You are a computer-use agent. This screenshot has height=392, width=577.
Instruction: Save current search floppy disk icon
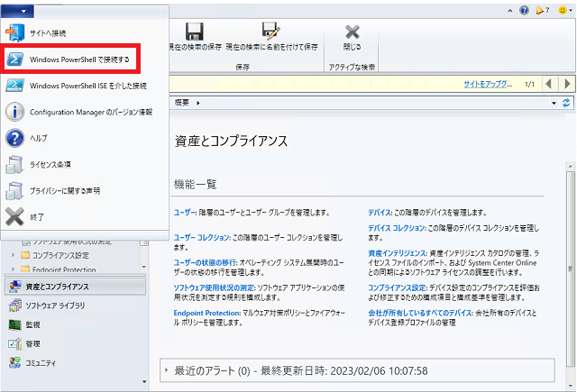click(x=193, y=32)
